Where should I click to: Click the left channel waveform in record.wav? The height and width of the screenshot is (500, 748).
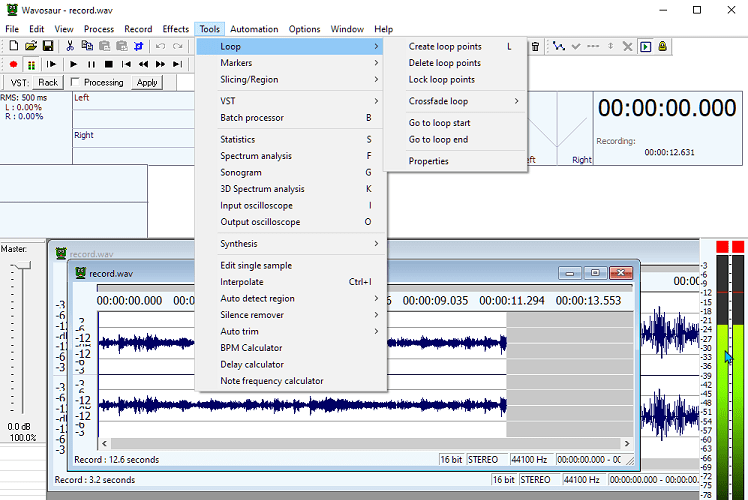coord(302,343)
